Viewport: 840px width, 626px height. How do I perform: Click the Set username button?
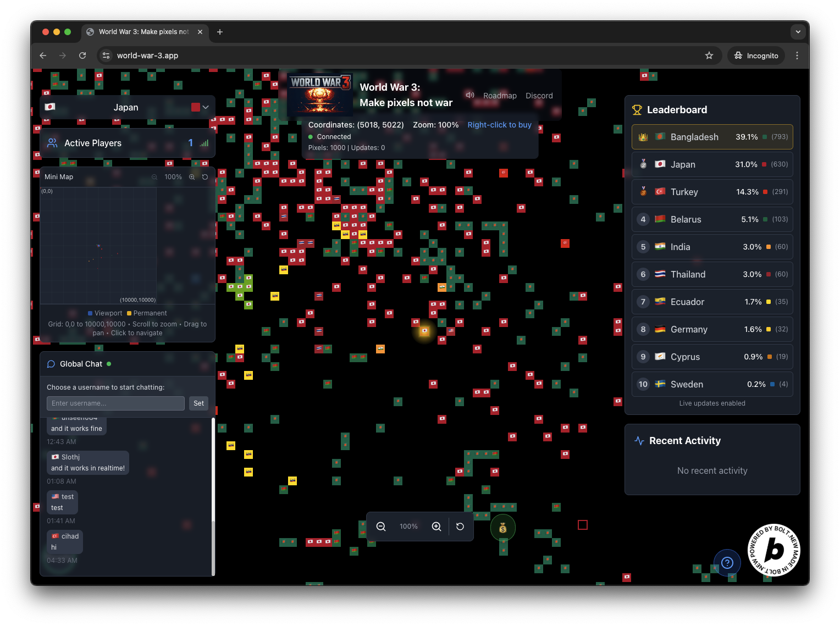(x=198, y=403)
